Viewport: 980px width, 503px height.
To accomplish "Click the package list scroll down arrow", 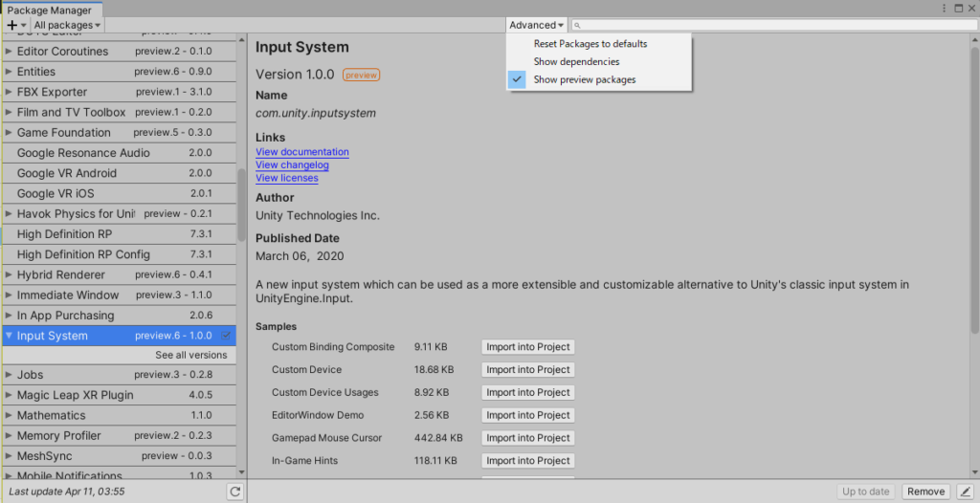I will (242, 472).
